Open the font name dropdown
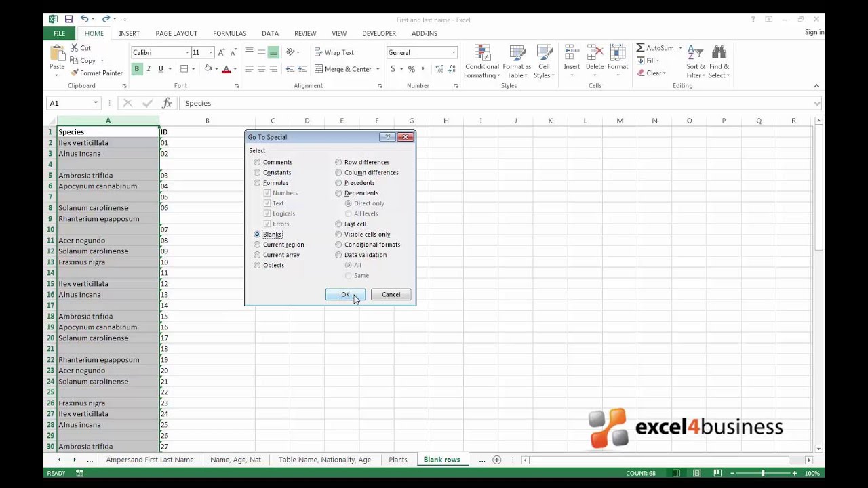868x488 pixels. (x=187, y=52)
